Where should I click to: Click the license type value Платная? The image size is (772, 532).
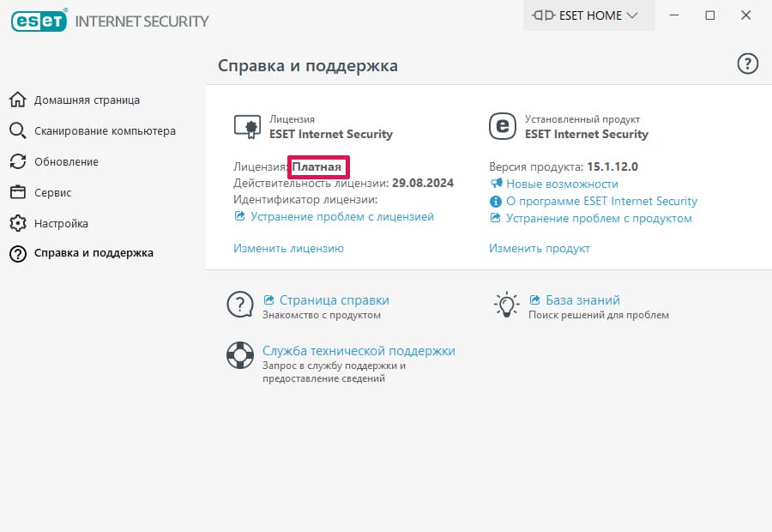click(x=317, y=167)
